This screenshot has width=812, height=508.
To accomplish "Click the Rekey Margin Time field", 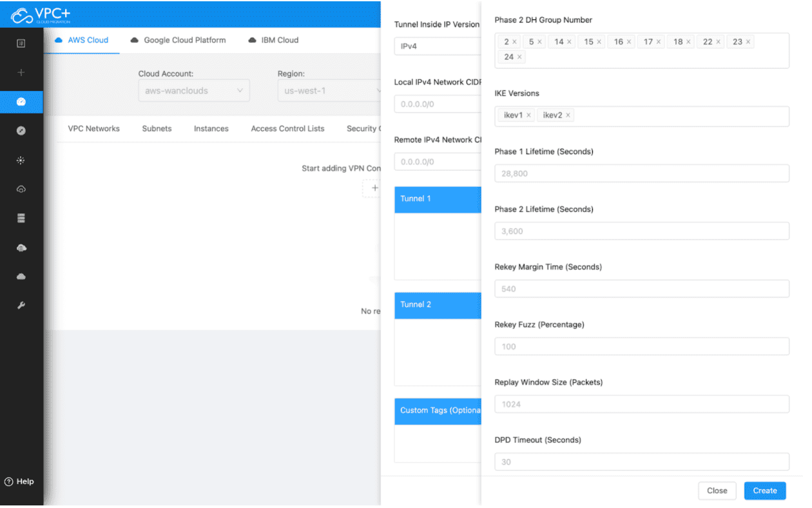I will [642, 289].
